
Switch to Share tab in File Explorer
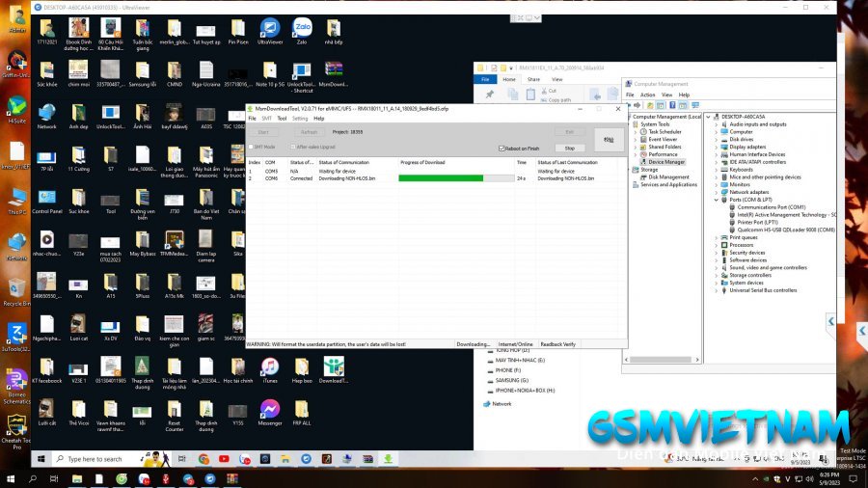pos(533,80)
